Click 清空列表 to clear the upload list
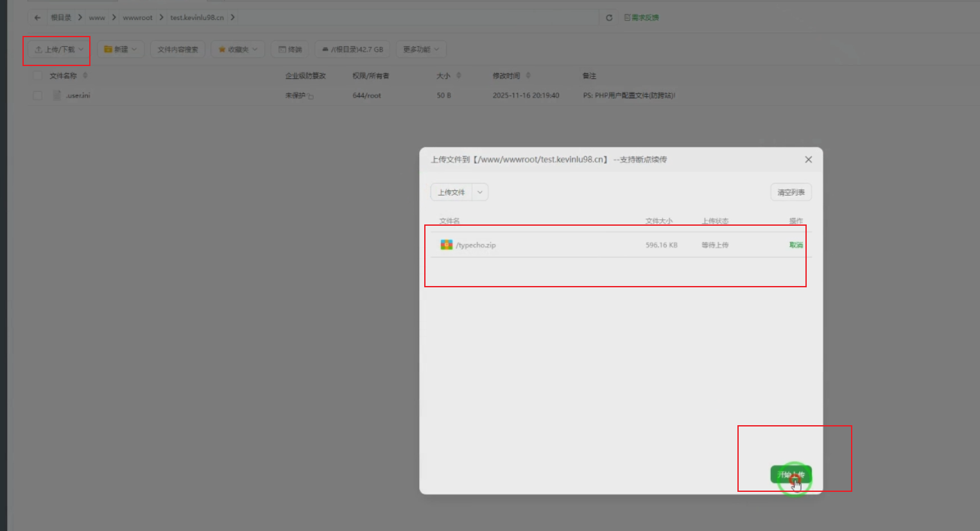Screen dimensions: 980x531 tap(791, 192)
